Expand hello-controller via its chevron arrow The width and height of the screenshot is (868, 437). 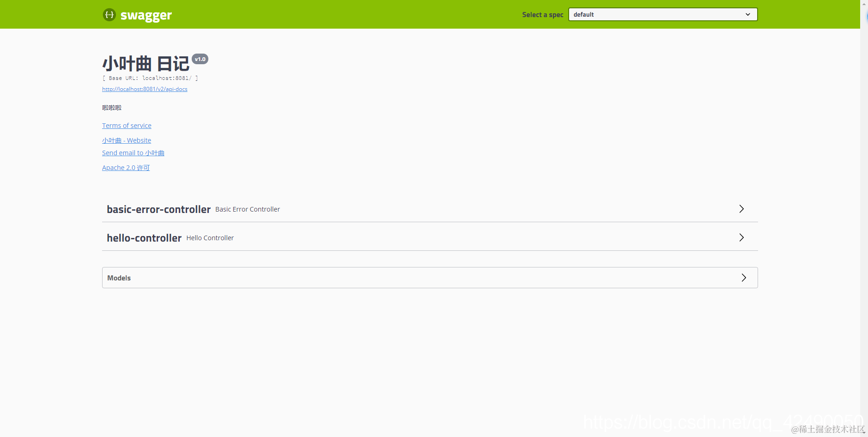click(x=741, y=237)
